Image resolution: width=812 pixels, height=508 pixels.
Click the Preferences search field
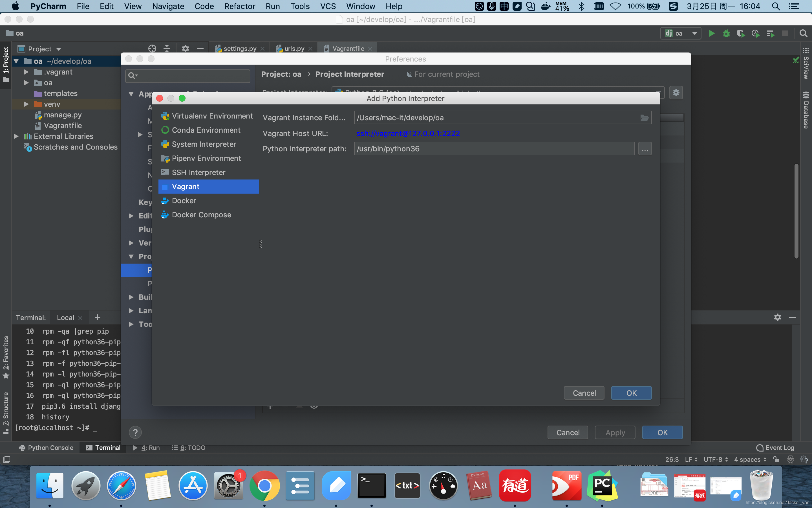point(188,76)
